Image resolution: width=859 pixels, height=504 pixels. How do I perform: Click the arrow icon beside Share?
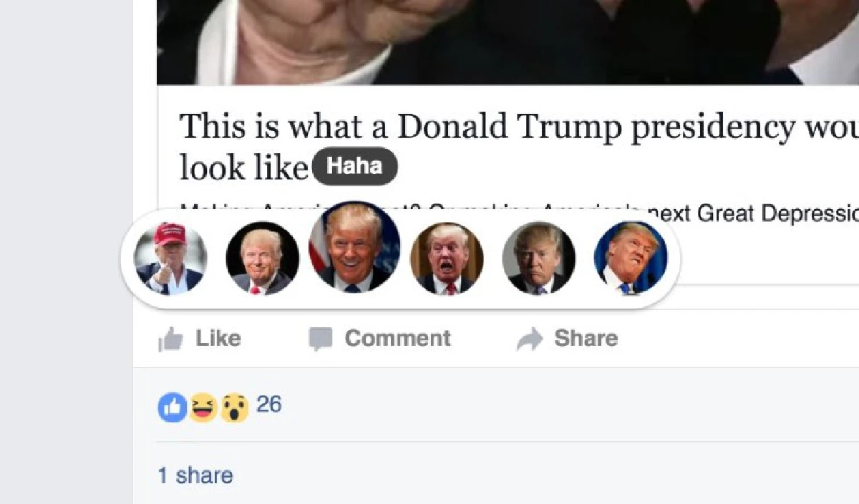[x=530, y=339]
